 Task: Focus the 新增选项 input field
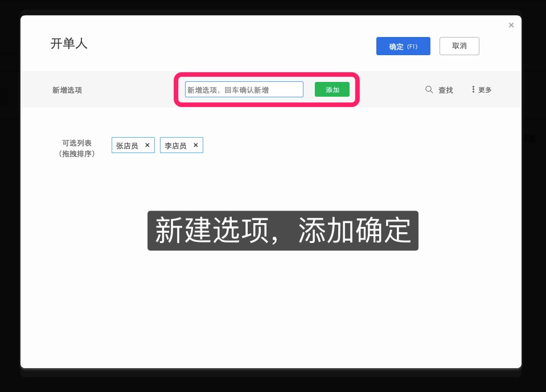point(244,90)
